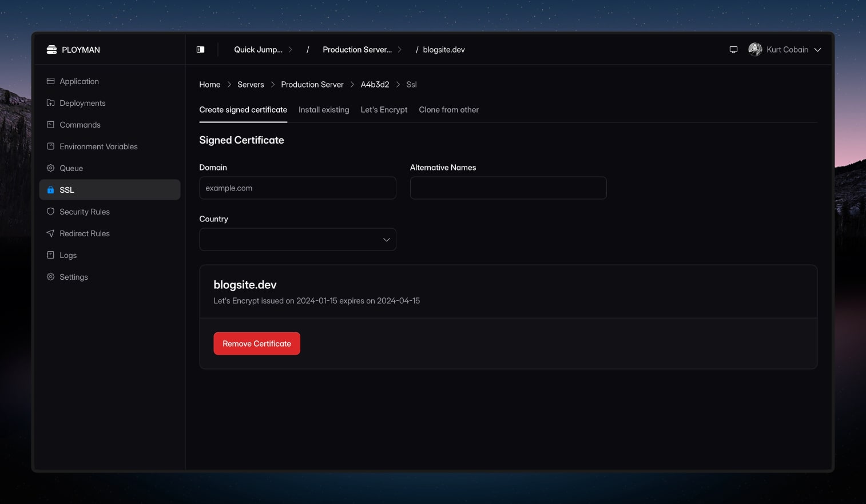This screenshot has width=866, height=504.
Task: Switch to Install existing tab
Action: click(324, 110)
